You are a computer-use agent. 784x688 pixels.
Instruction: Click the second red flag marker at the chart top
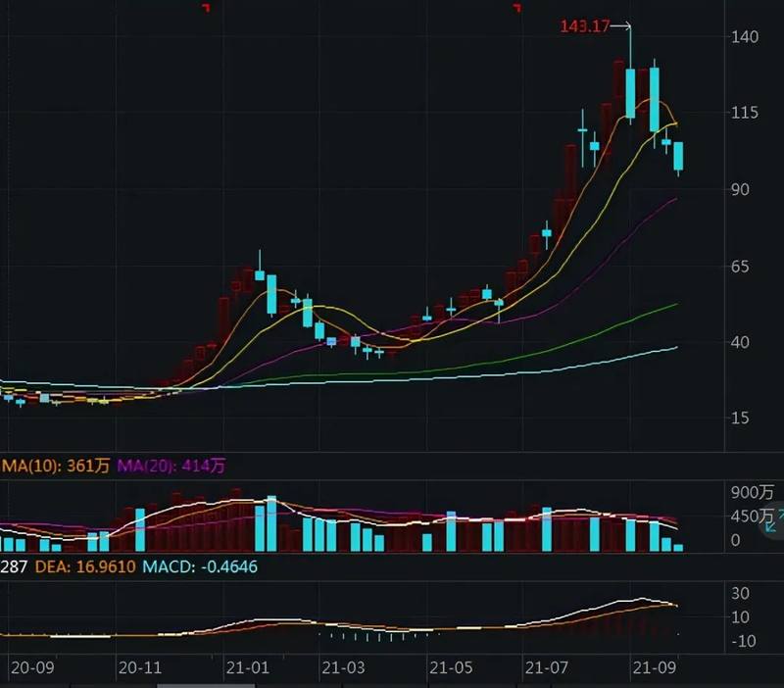click(x=517, y=7)
